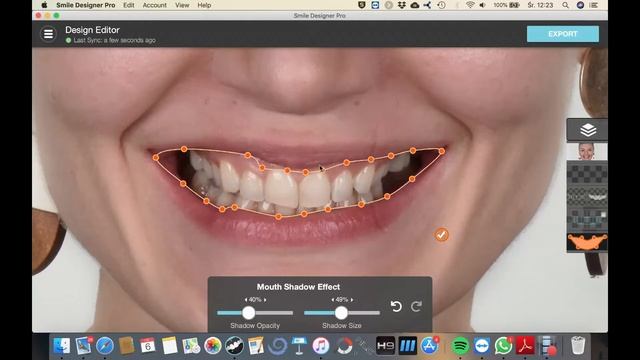
Task: Open the Trash in the dock
Action: click(x=578, y=346)
